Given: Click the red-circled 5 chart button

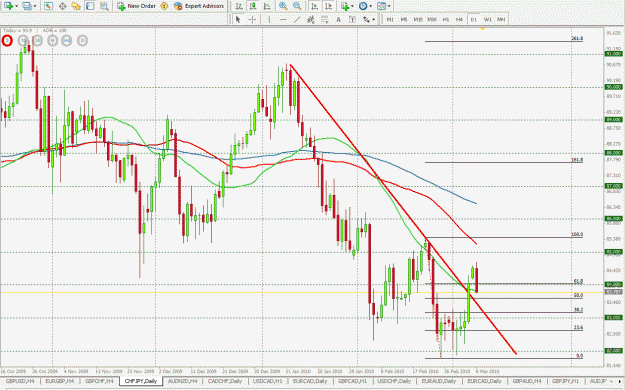Looking at the screenshot, I should (x=7, y=40).
